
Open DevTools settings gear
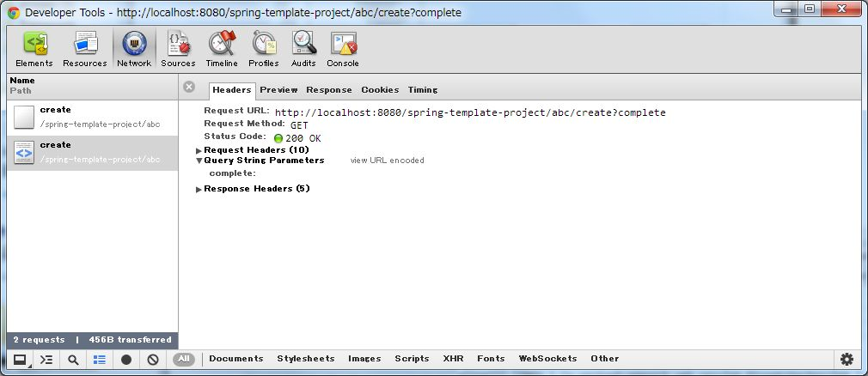tap(847, 359)
